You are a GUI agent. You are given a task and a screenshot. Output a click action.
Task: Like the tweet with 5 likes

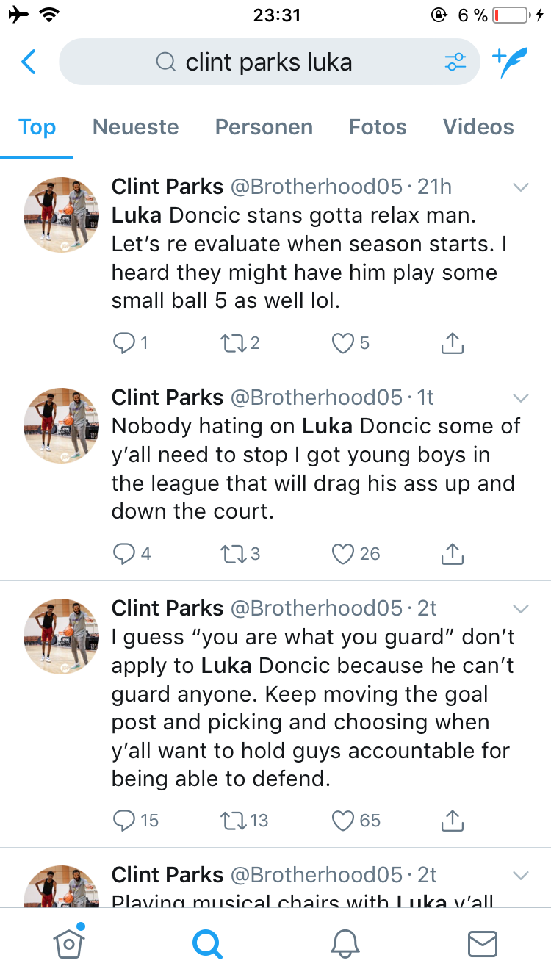click(343, 343)
